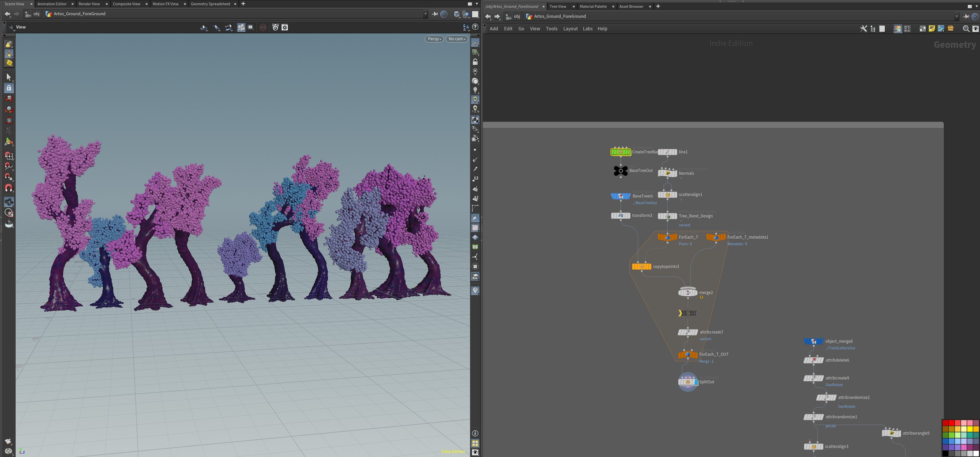Open viewport help question mark
Viewport: 980px width, 457px height.
(475, 27)
